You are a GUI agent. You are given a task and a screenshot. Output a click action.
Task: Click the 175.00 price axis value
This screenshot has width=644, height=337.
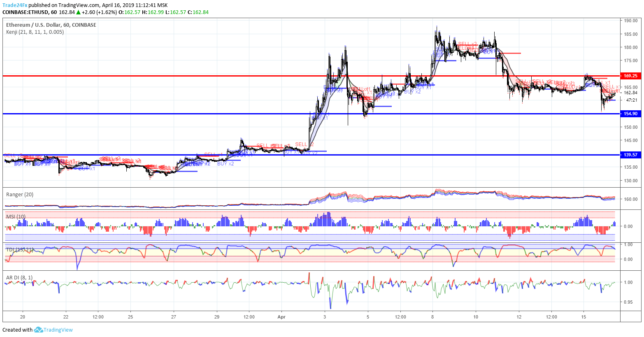click(631, 60)
